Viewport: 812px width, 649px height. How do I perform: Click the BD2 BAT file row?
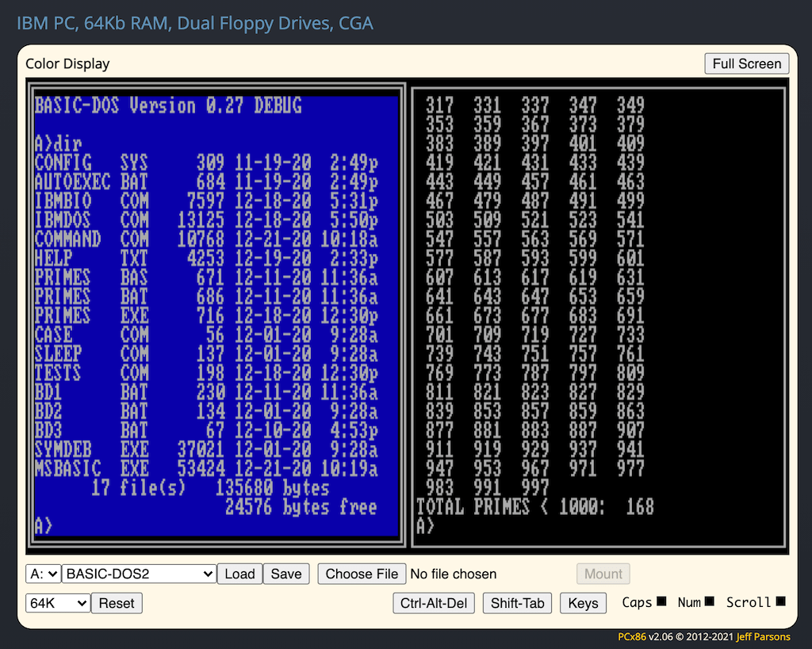206,412
